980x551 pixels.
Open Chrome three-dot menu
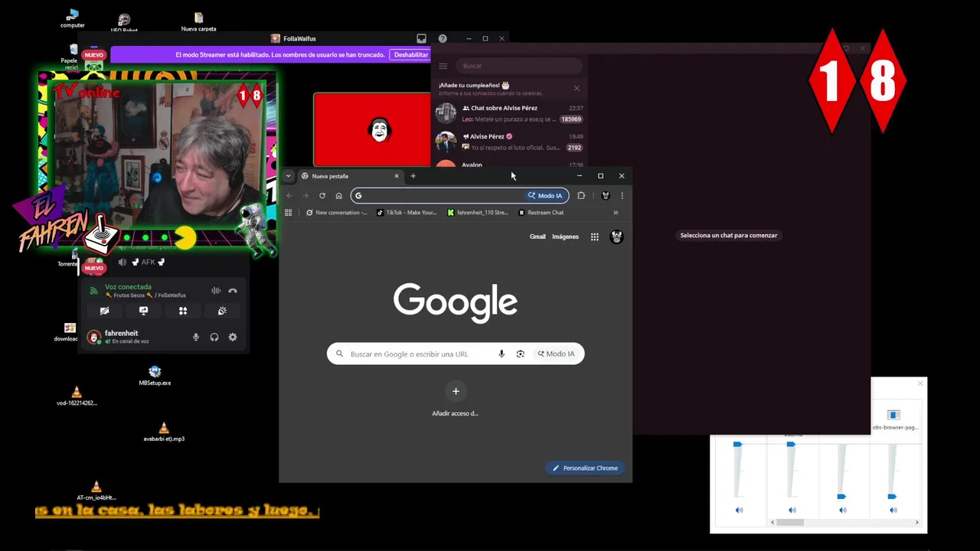click(622, 195)
